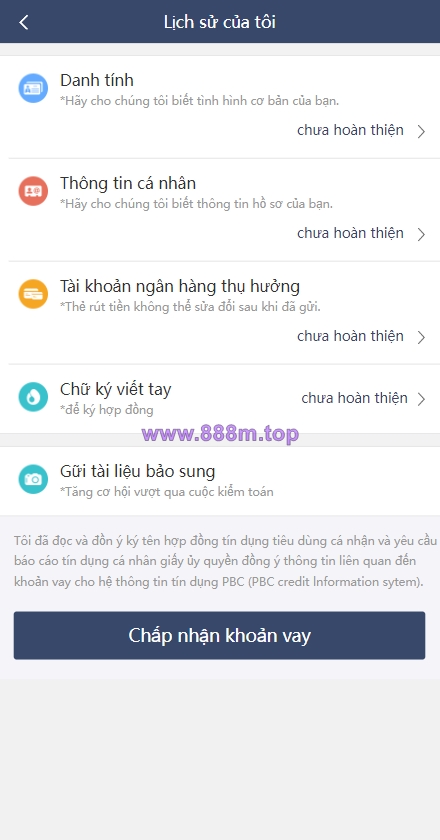440x840 pixels.
Task: Click the Chấp nhận khoản vay button
Action: [219, 635]
